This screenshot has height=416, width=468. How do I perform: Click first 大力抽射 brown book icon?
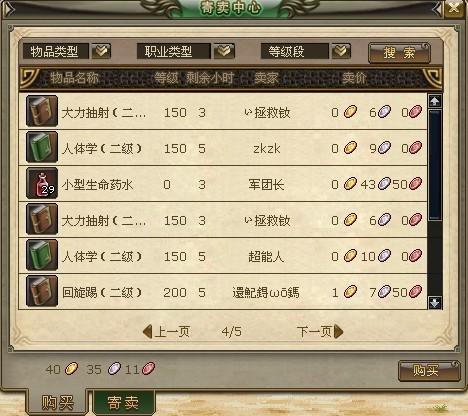click(42, 111)
